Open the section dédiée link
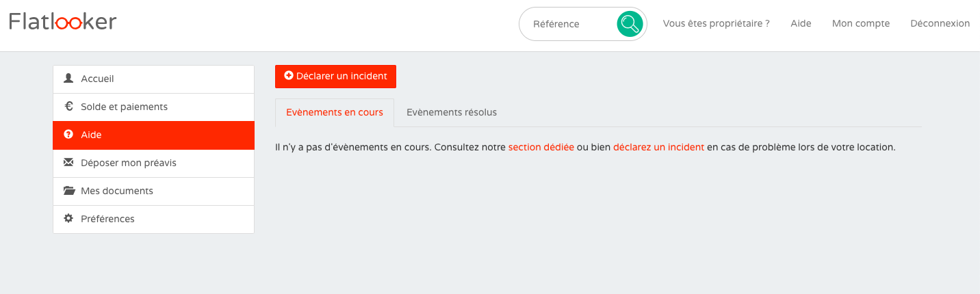980x294 pixels. coord(541,147)
